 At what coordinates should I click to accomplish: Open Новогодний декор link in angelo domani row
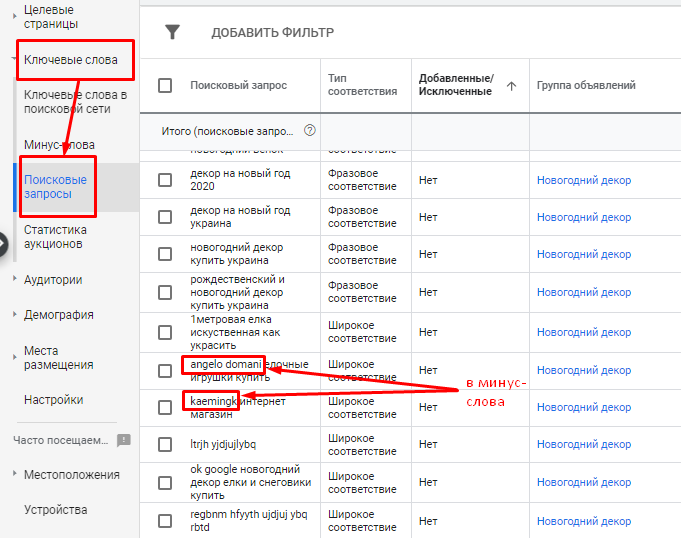[583, 370]
